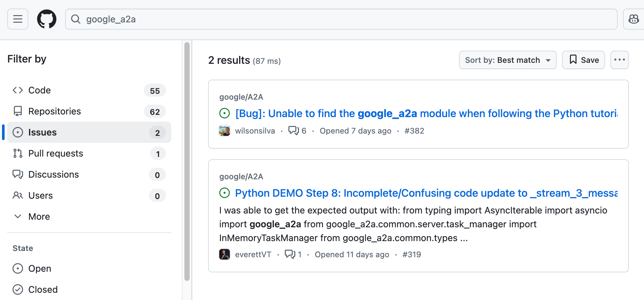The width and height of the screenshot is (644, 300).
Task: Click the Repositories filter icon
Action: point(18,111)
